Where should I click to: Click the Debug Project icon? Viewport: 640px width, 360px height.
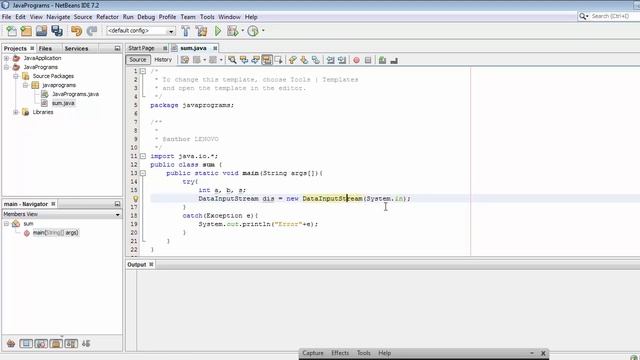(233, 31)
